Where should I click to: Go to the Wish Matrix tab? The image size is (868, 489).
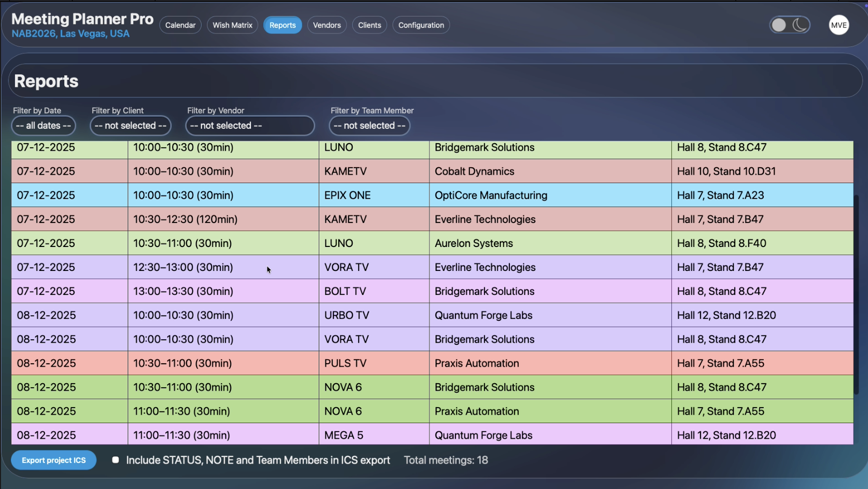coord(232,25)
